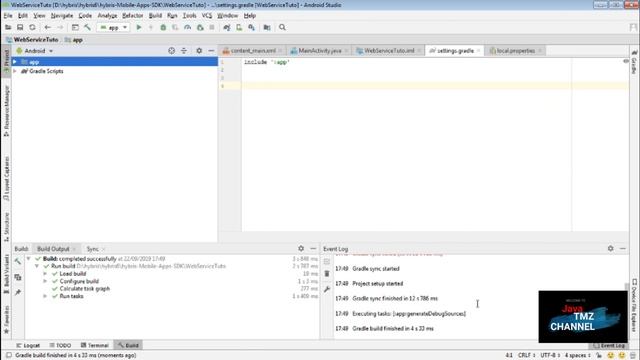Click the pin tab icon in Build panel
Viewport: 640px width, 360px height.
(18, 292)
